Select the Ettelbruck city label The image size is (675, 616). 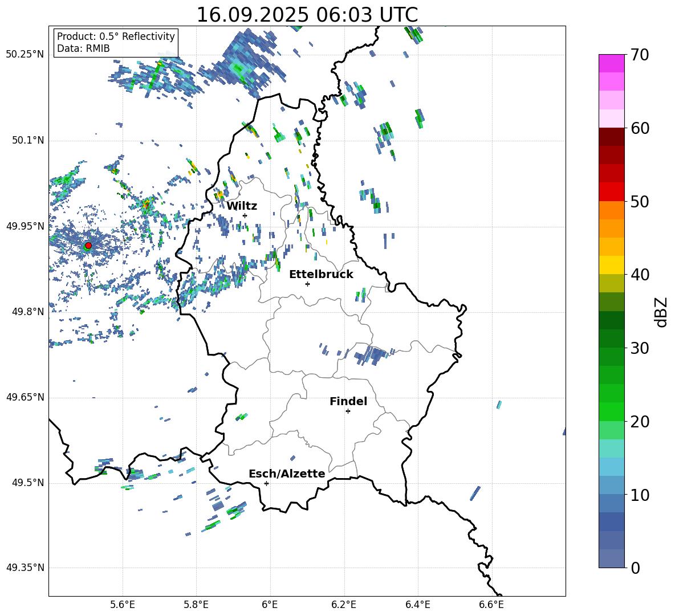321,275
